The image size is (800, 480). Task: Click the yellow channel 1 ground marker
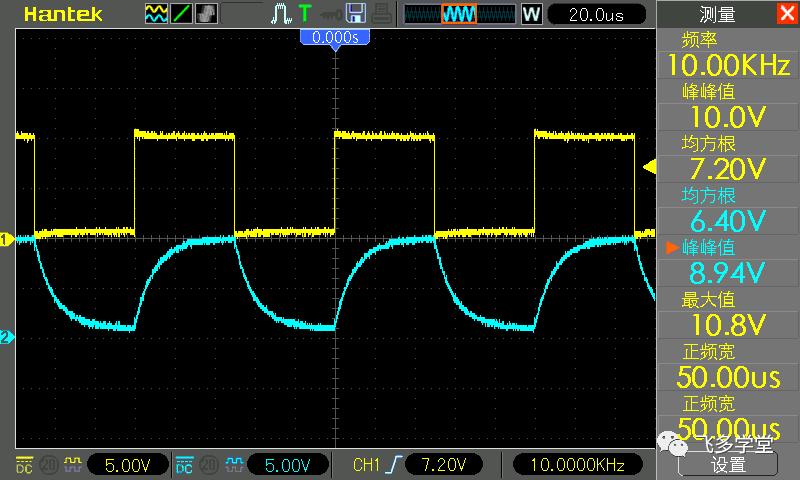pyautogui.click(x=7, y=239)
